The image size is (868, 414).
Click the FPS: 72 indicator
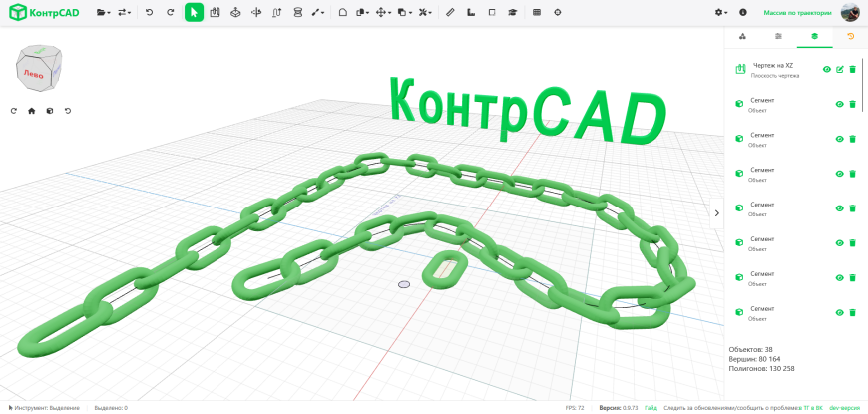click(575, 408)
